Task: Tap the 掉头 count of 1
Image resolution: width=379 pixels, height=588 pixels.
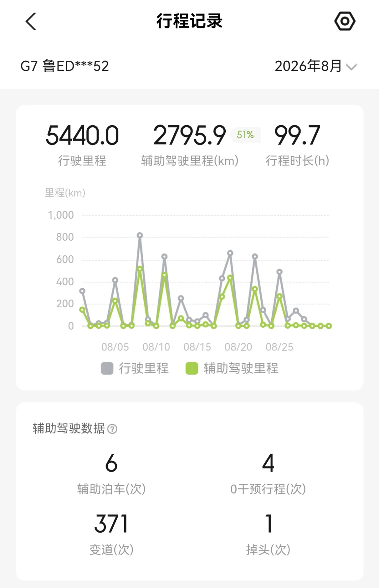Action: coord(269,524)
